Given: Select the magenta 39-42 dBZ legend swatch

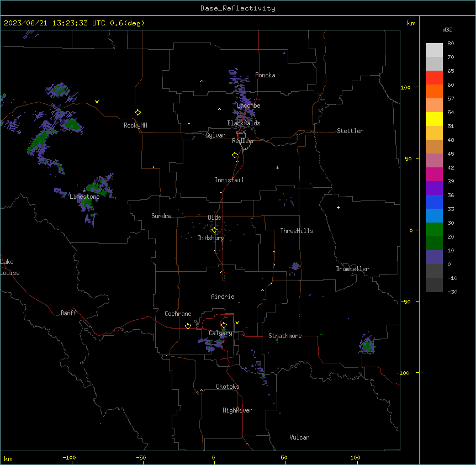Looking at the screenshot, I should (x=434, y=174).
